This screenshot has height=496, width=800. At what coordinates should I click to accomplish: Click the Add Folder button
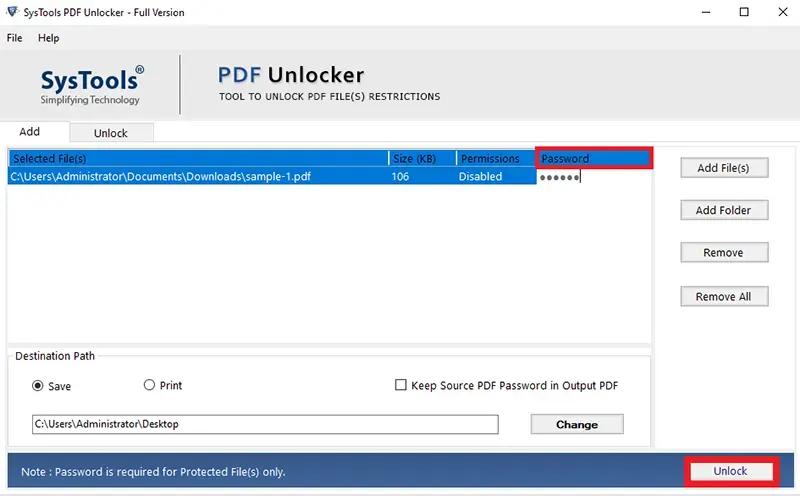[723, 210]
